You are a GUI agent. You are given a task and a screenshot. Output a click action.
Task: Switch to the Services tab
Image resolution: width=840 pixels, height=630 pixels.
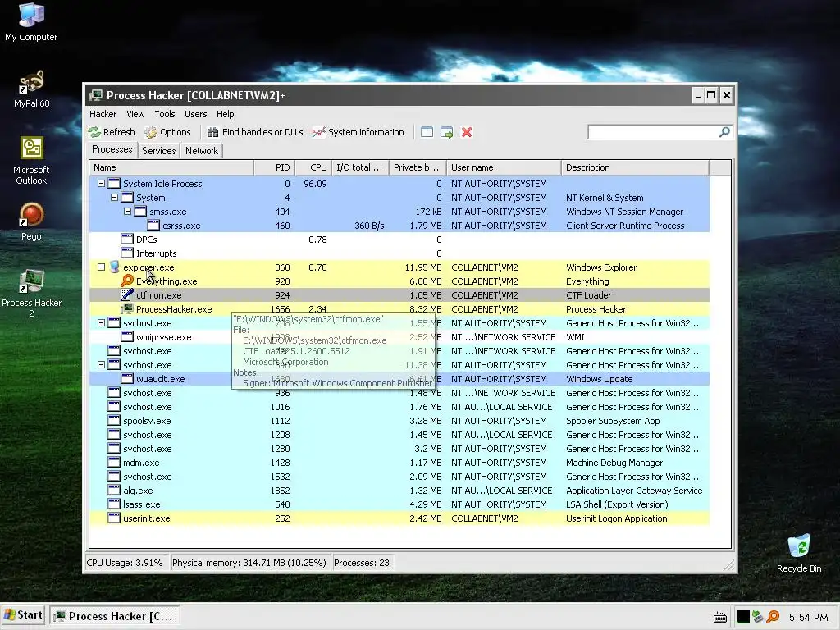[158, 151]
